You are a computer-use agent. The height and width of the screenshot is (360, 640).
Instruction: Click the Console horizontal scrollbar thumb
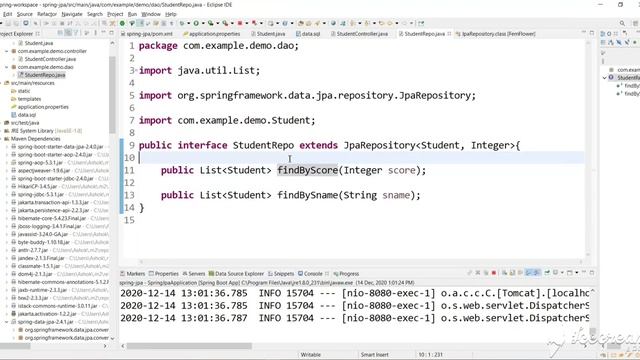[x=189, y=346]
